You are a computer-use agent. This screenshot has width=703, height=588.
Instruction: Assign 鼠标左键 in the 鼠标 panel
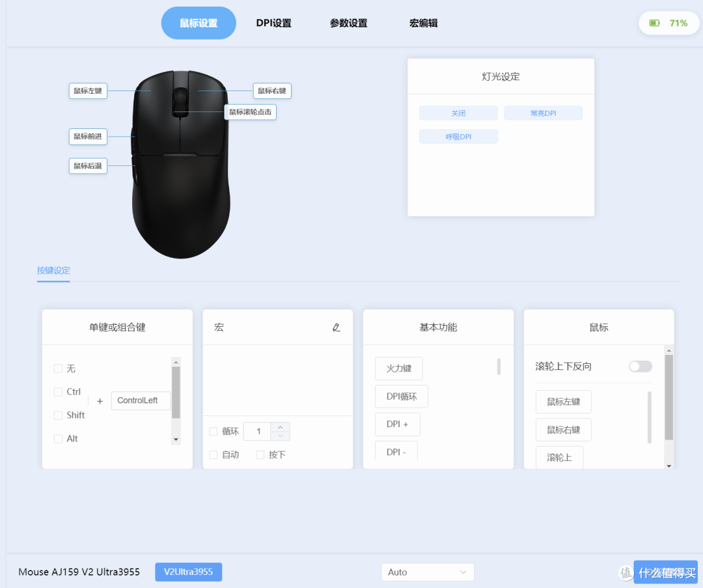pyautogui.click(x=563, y=402)
